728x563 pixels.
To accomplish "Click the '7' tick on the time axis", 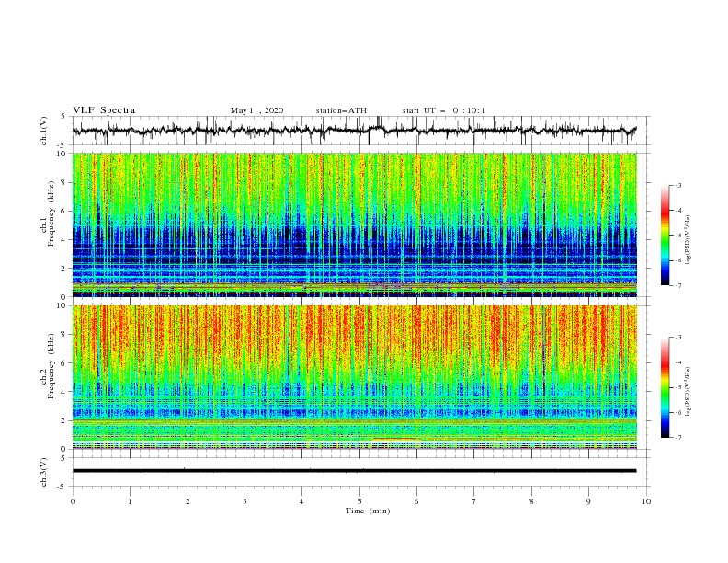I will [474, 501].
